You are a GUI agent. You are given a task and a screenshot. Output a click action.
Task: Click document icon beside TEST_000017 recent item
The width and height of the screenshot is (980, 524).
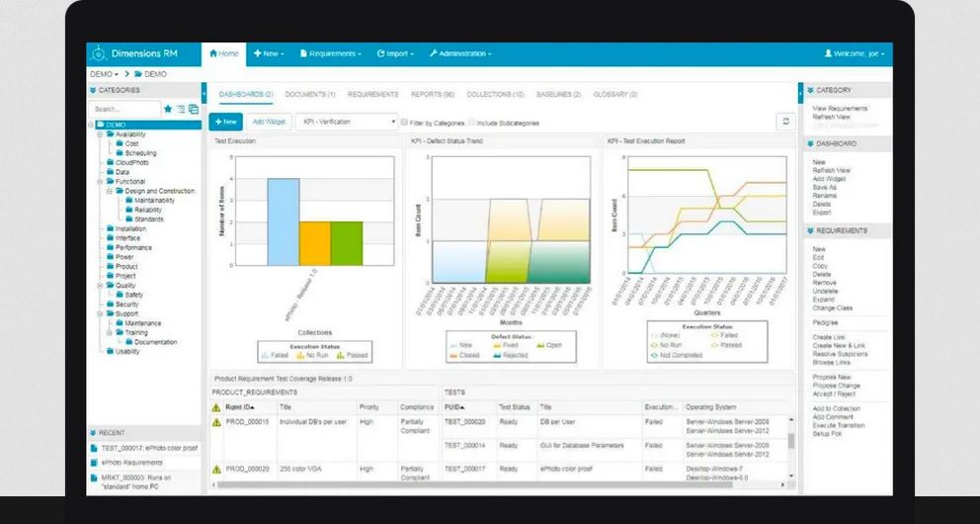tap(95, 448)
